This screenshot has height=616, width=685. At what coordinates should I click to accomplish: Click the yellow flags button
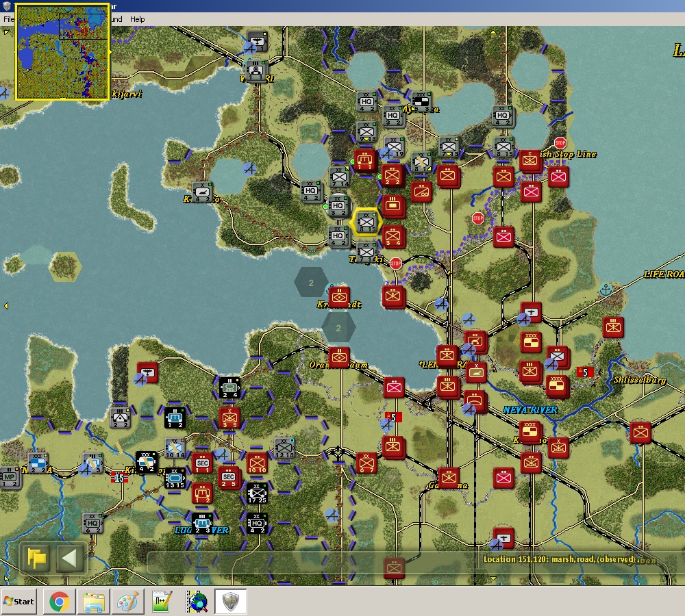coord(36,558)
